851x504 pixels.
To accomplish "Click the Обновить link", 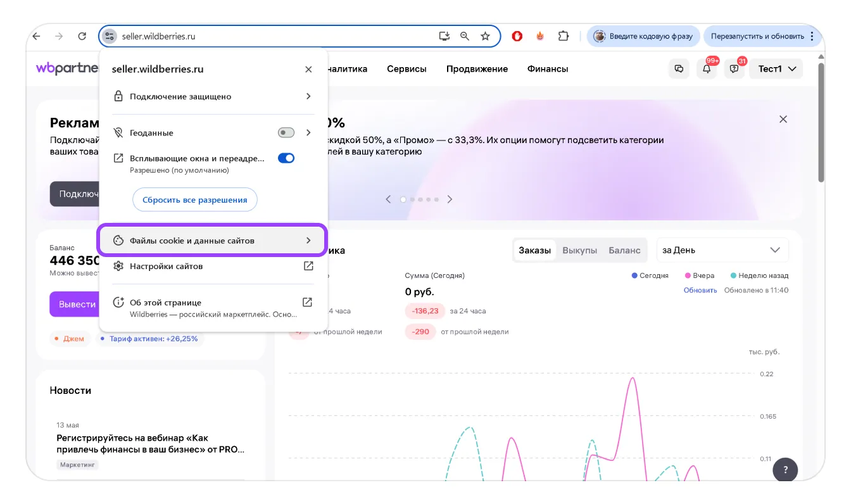I will tap(700, 290).
